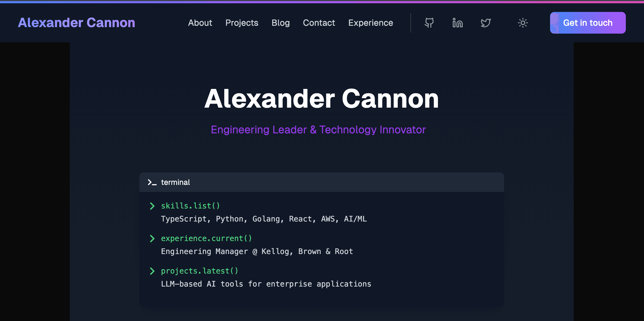
Task: Click the chevron beside projects.latest()
Action: [152, 271]
